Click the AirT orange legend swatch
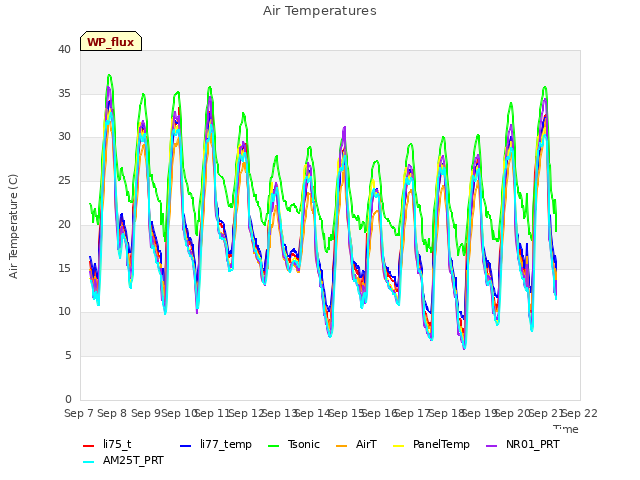 click(341, 446)
